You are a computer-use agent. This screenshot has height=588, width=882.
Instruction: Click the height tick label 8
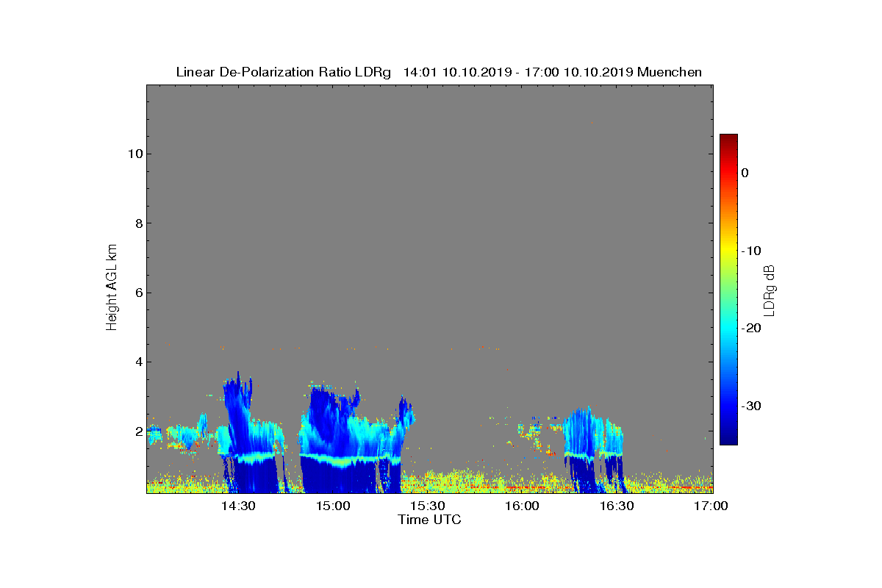pyautogui.click(x=137, y=223)
